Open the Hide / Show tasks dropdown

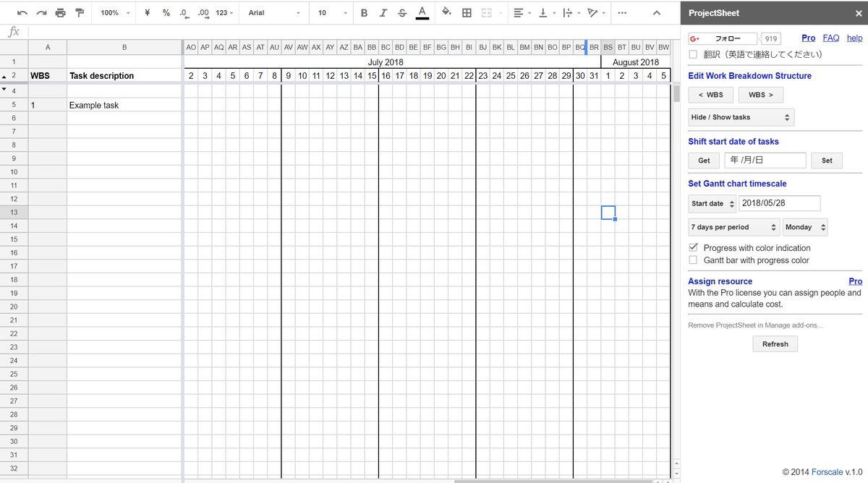pos(741,117)
